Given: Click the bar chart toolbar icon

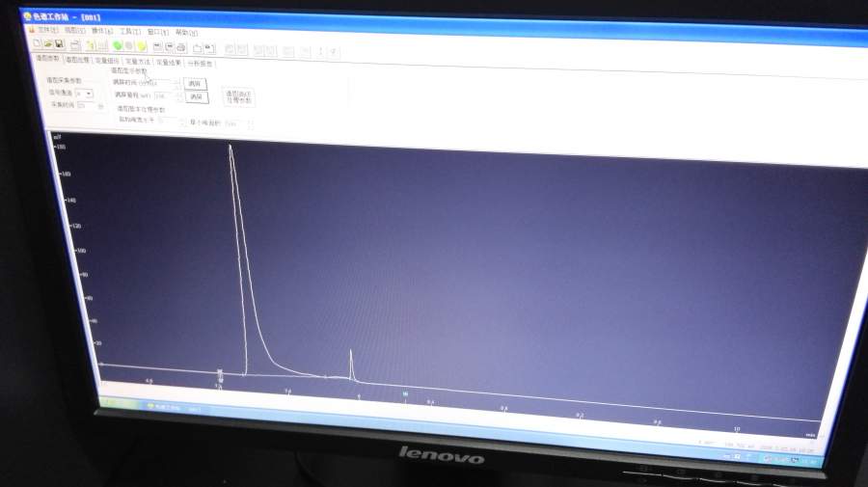Looking at the screenshot, I should pyautogui.click(x=103, y=45).
